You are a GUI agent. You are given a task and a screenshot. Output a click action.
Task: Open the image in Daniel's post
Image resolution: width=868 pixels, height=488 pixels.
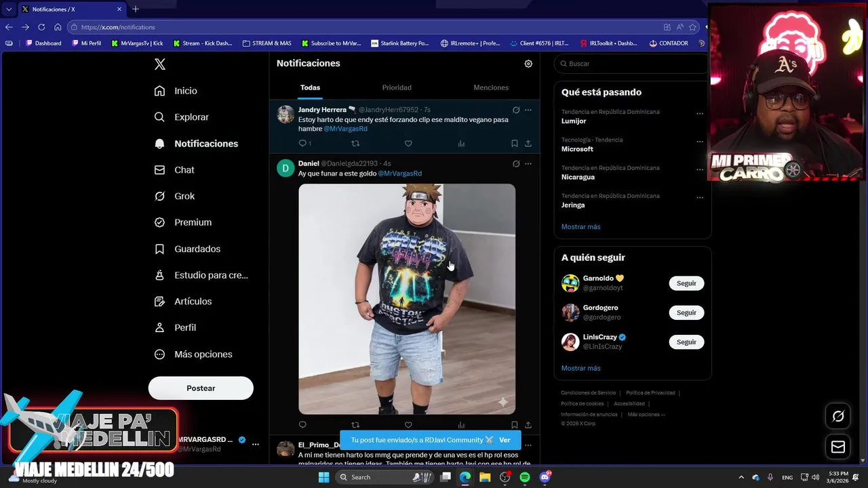(x=407, y=299)
